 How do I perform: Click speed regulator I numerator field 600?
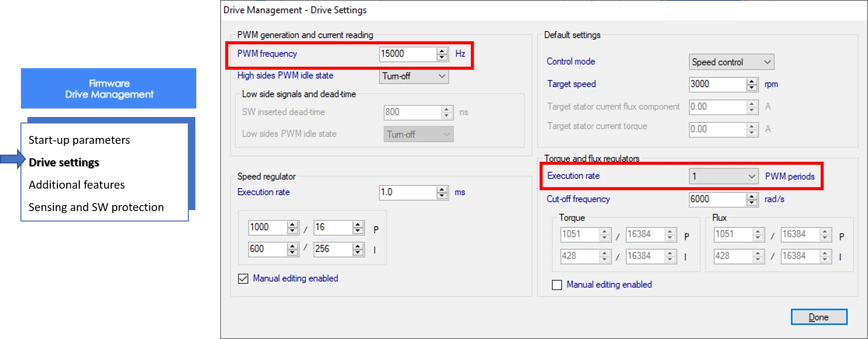268,249
